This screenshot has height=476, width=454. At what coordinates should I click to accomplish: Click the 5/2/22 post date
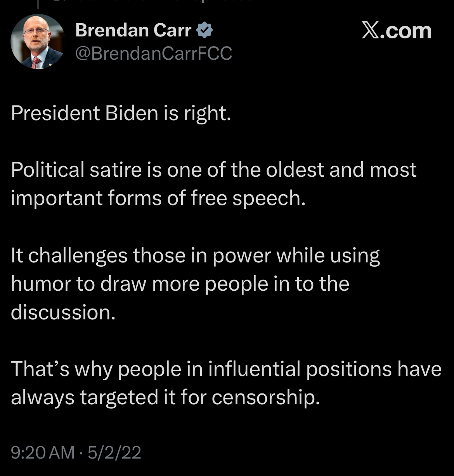click(x=114, y=452)
